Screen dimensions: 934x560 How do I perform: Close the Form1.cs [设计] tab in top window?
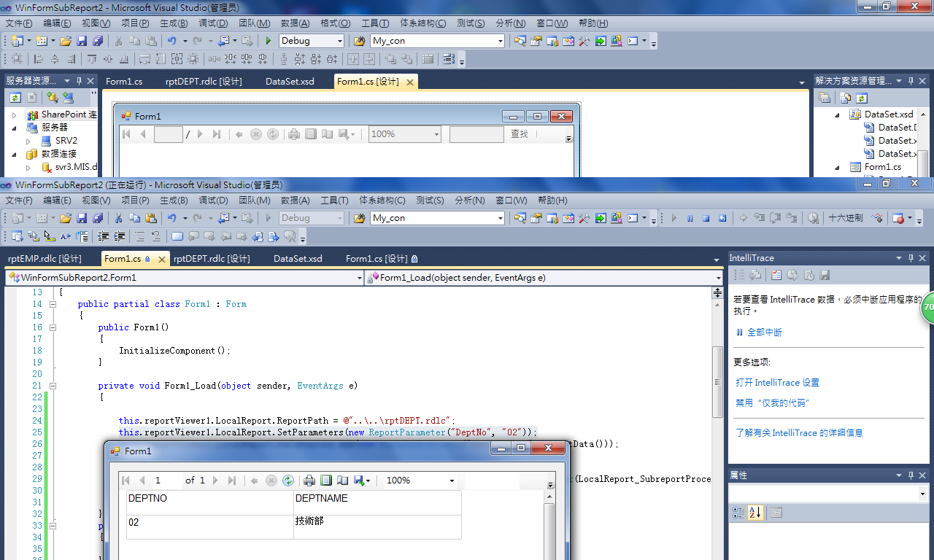(409, 82)
